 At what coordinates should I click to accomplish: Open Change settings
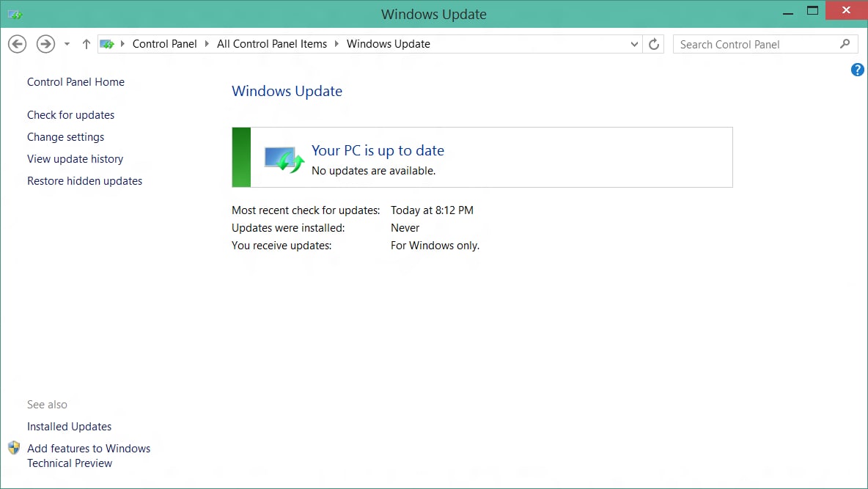pyautogui.click(x=65, y=137)
